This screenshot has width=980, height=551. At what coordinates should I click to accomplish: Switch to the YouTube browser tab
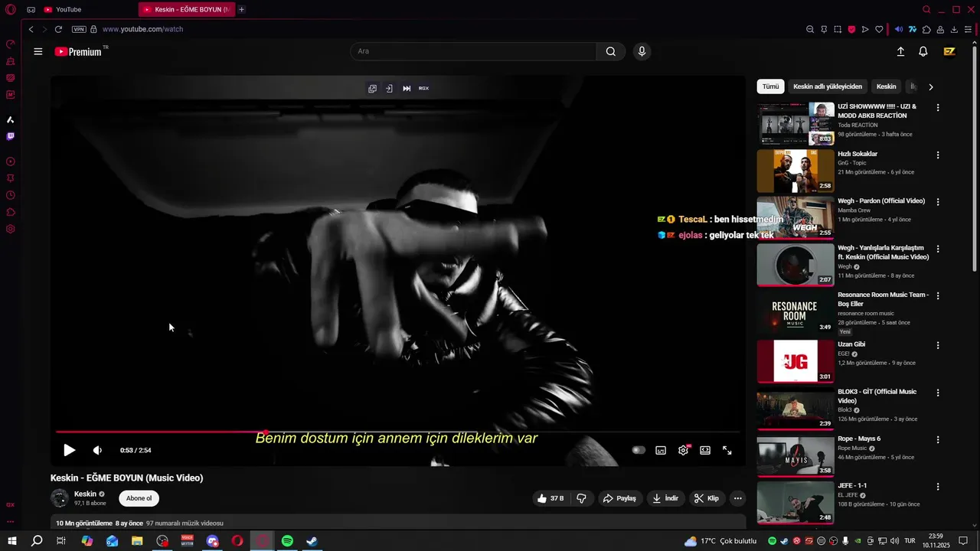pyautogui.click(x=69, y=9)
